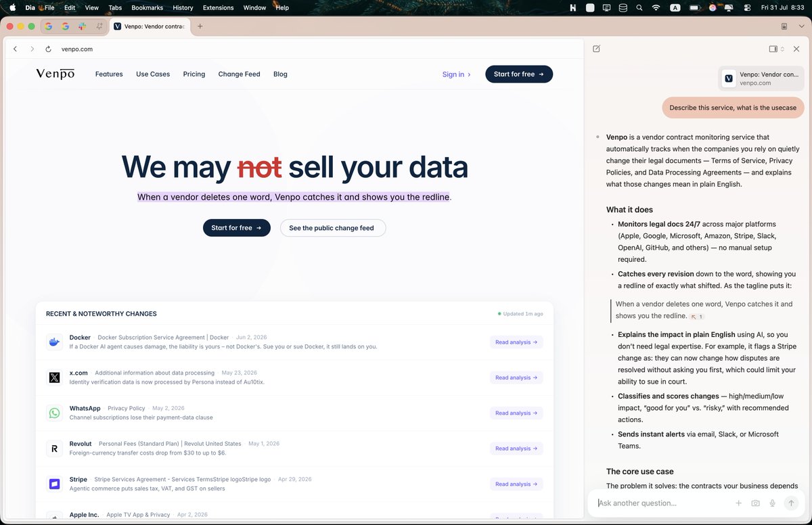Click the WhatsApp logo icon

click(x=54, y=413)
